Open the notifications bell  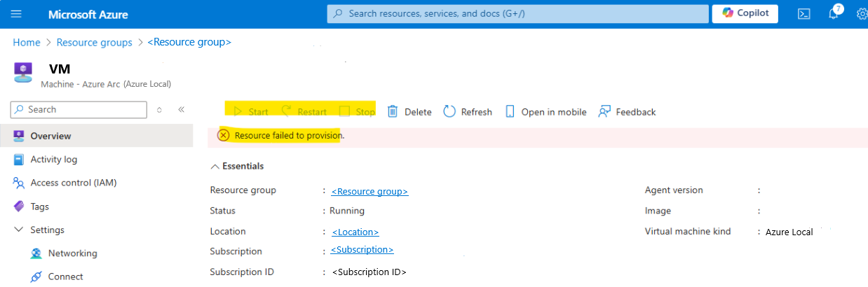coord(834,14)
